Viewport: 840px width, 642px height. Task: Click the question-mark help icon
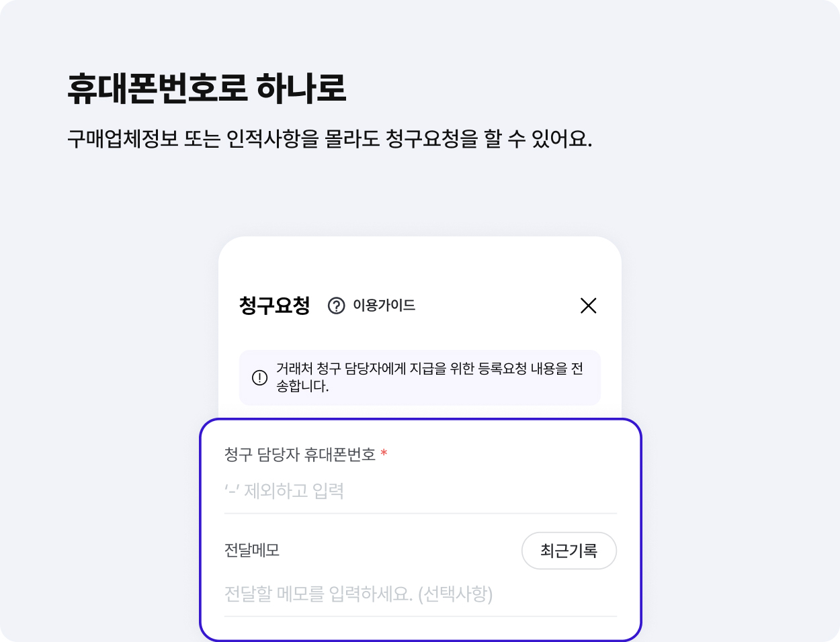(336, 306)
